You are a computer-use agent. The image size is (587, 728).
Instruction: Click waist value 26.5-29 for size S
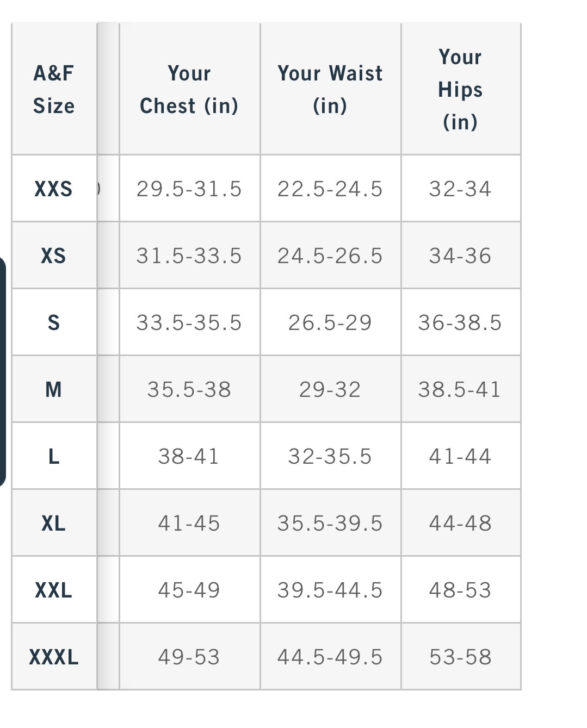click(x=330, y=322)
